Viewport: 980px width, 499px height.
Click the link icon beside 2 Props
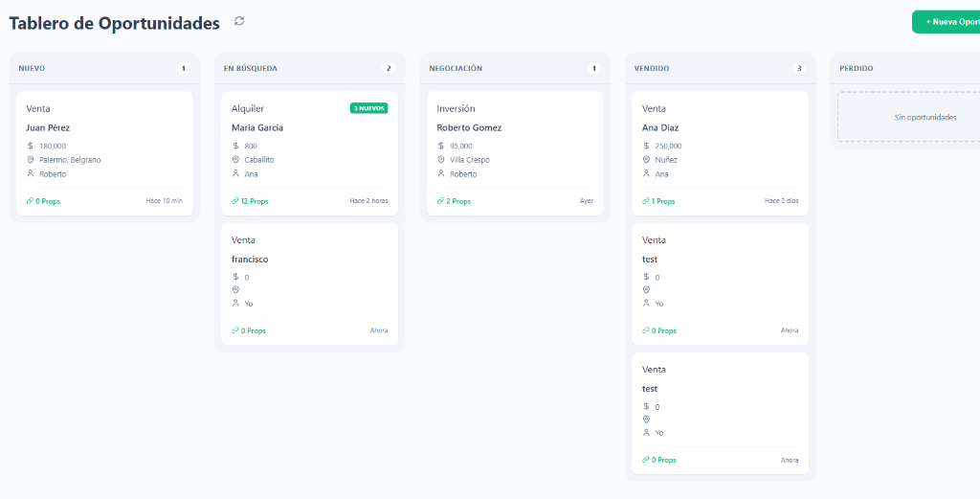(x=441, y=201)
